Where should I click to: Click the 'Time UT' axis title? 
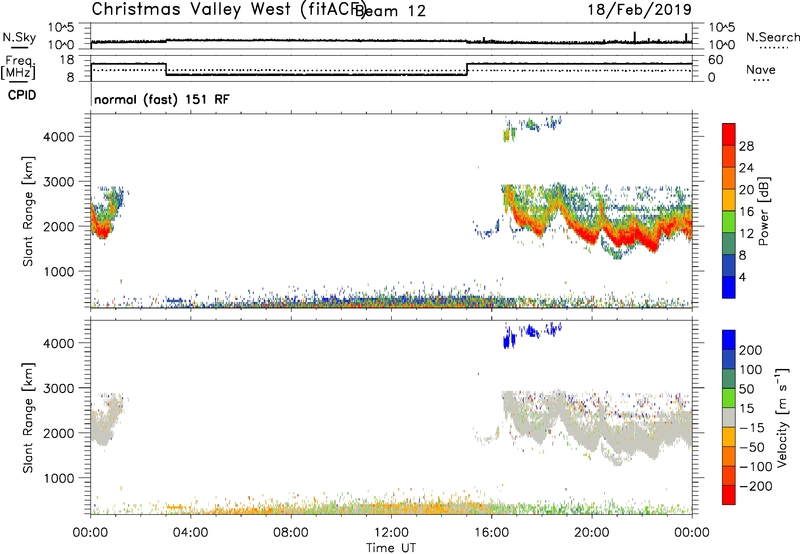click(x=391, y=548)
